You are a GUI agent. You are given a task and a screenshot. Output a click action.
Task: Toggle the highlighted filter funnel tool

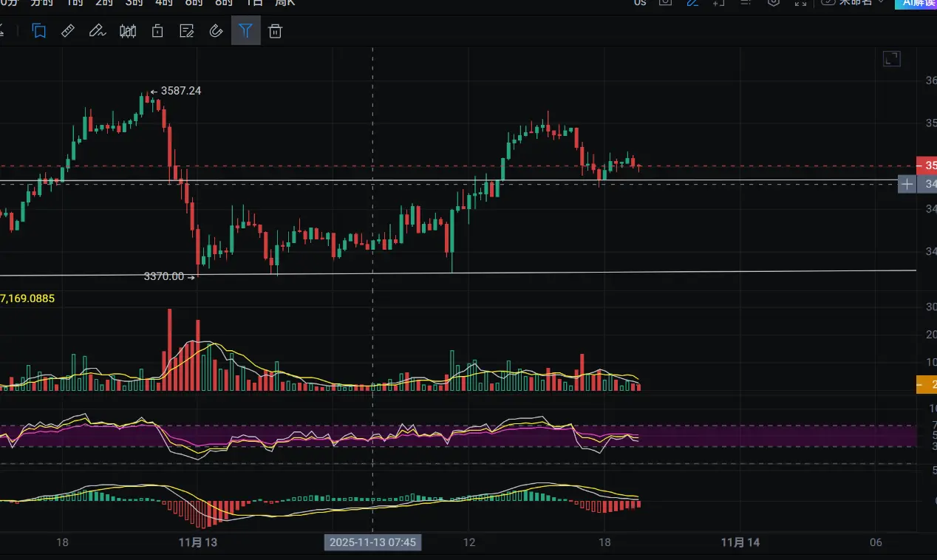click(x=246, y=31)
